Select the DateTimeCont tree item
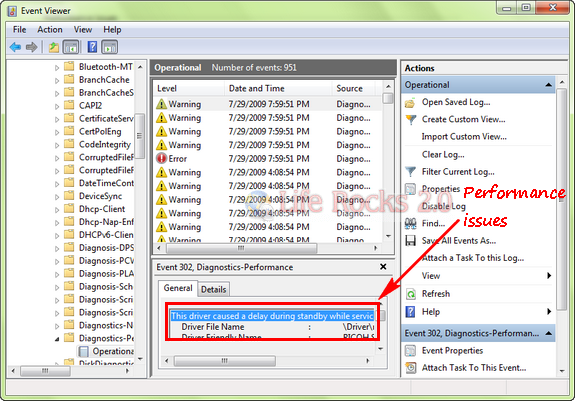 [106, 183]
